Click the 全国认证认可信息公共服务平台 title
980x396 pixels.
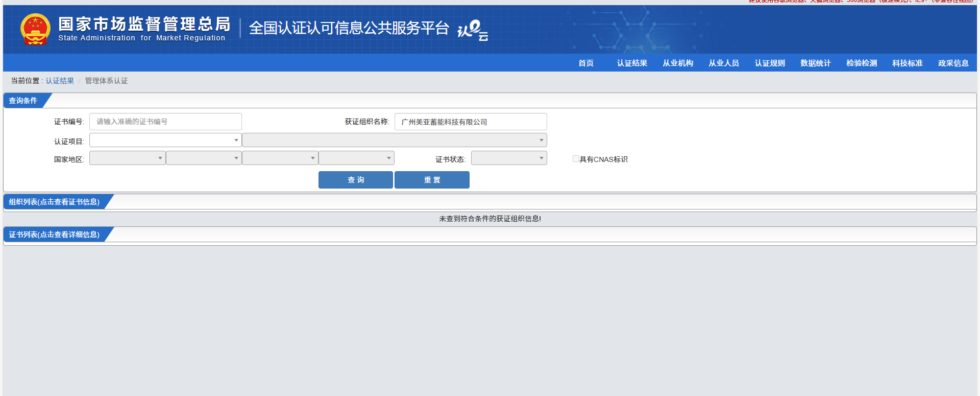click(x=349, y=28)
